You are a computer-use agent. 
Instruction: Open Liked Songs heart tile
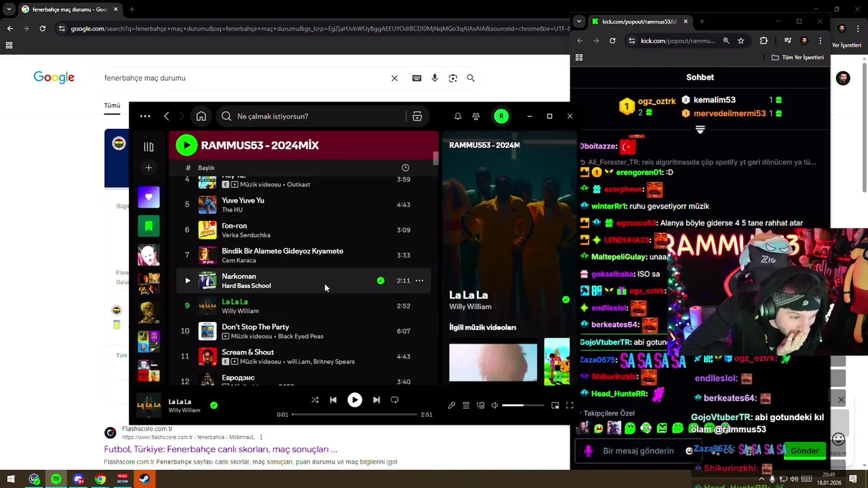[x=149, y=197]
